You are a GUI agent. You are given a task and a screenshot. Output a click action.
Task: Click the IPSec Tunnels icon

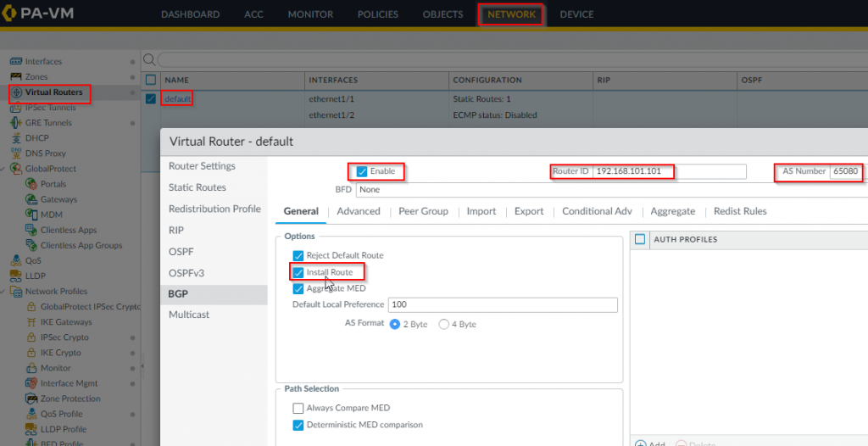coord(16,108)
